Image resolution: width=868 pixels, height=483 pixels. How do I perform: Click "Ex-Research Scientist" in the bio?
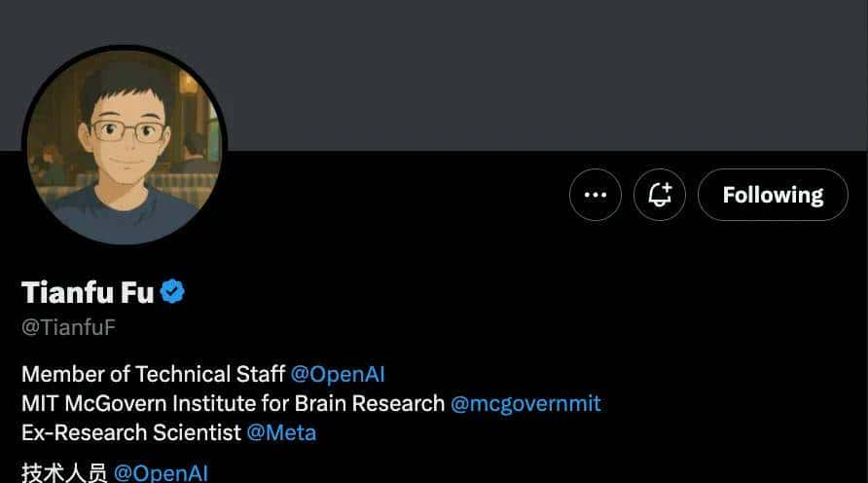click(130, 432)
